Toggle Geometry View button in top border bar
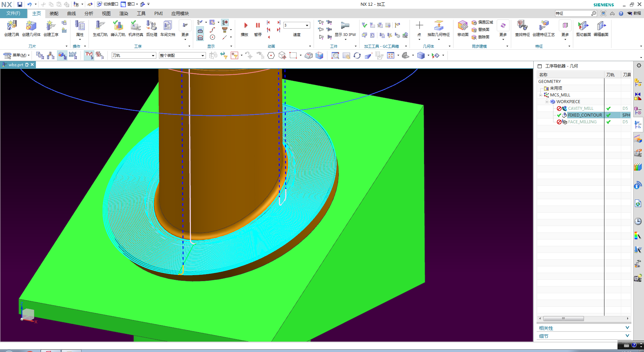This screenshot has width=644, height=352. tap(62, 56)
